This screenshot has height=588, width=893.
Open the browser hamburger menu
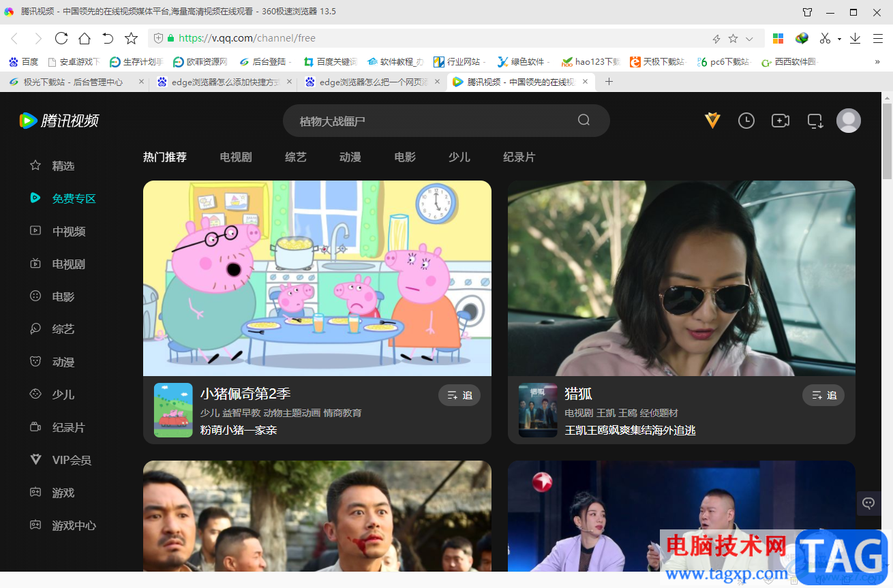click(x=877, y=38)
